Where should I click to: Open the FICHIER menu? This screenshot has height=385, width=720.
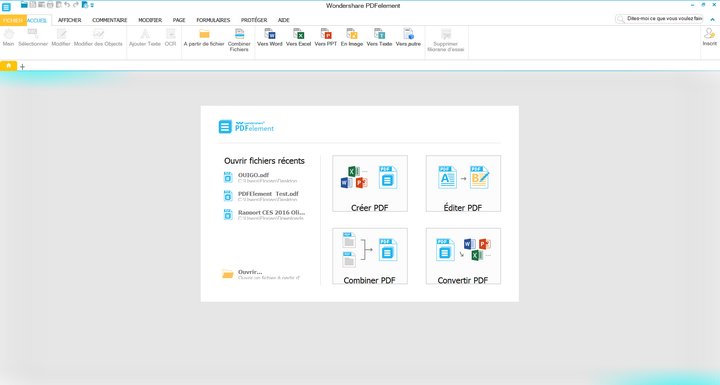tap(13, 20)
